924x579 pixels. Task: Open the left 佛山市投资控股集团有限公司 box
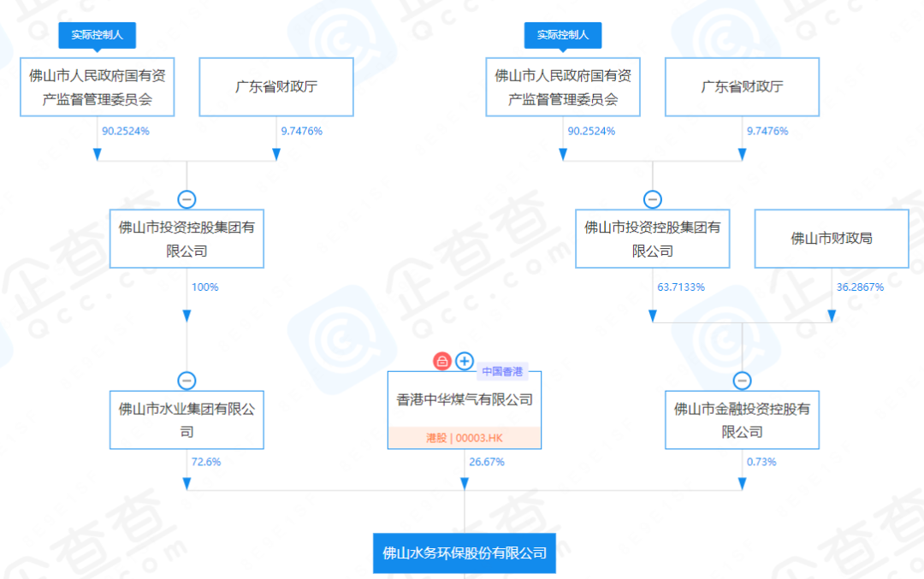187,239
